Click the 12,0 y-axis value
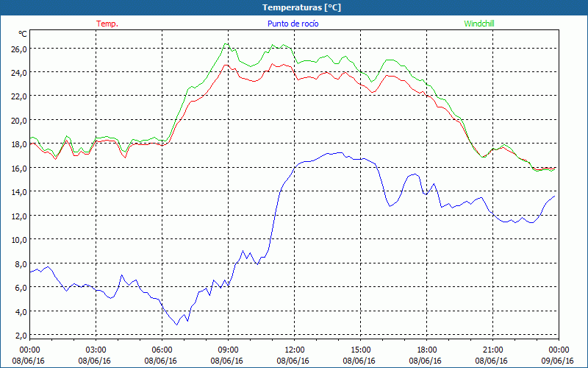Image resolution: width=588 pixels, height=368 pixels. (x=19, y=216)
